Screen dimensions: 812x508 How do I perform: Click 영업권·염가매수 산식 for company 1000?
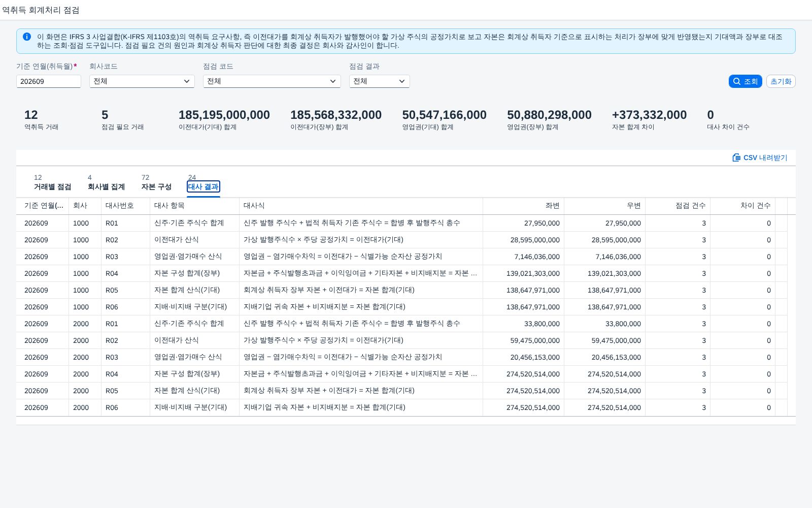(188, 257)
